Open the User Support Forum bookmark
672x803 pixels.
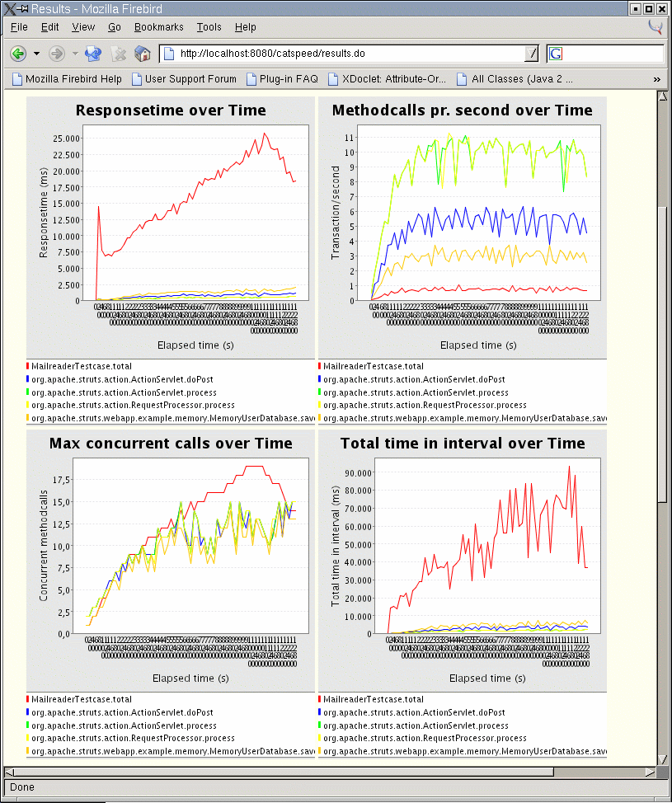click(x=183, y=79)
